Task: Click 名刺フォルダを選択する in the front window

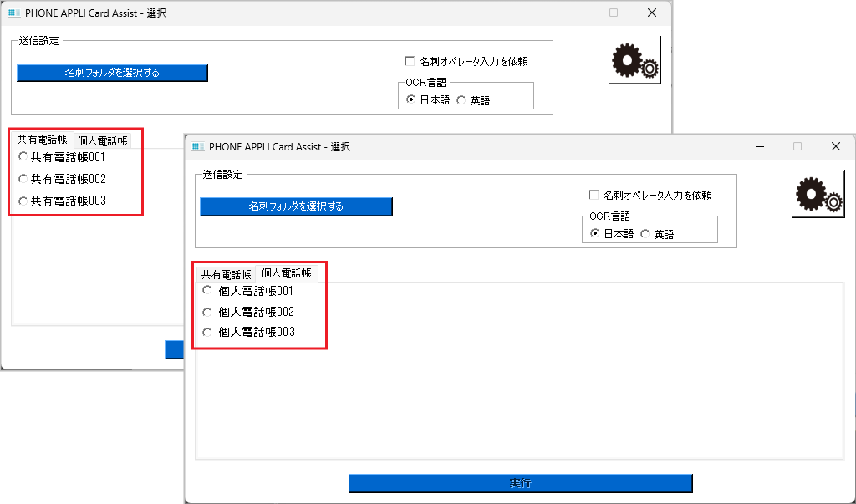Action: point(296,206)
